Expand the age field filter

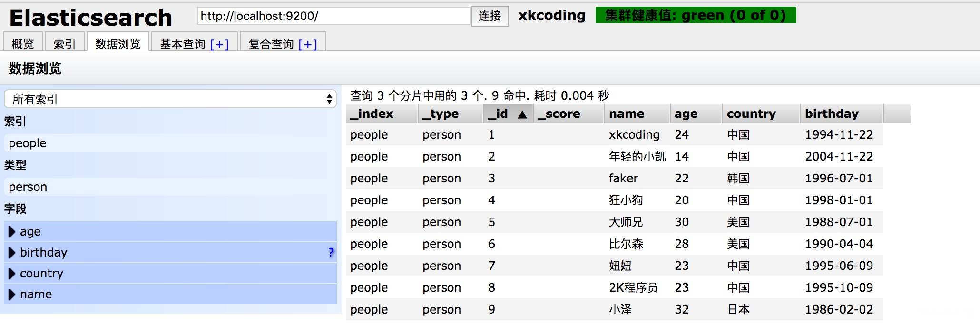tap(12, 232)
